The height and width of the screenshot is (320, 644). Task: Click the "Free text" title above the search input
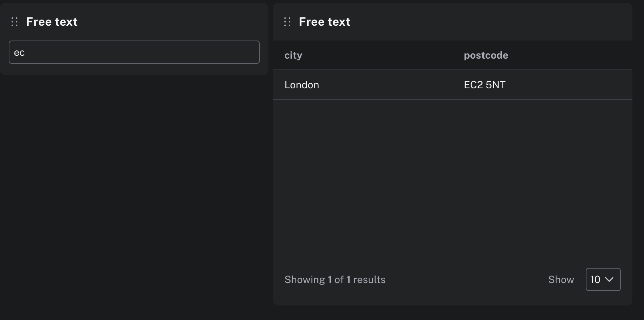[x=52, y=22]
